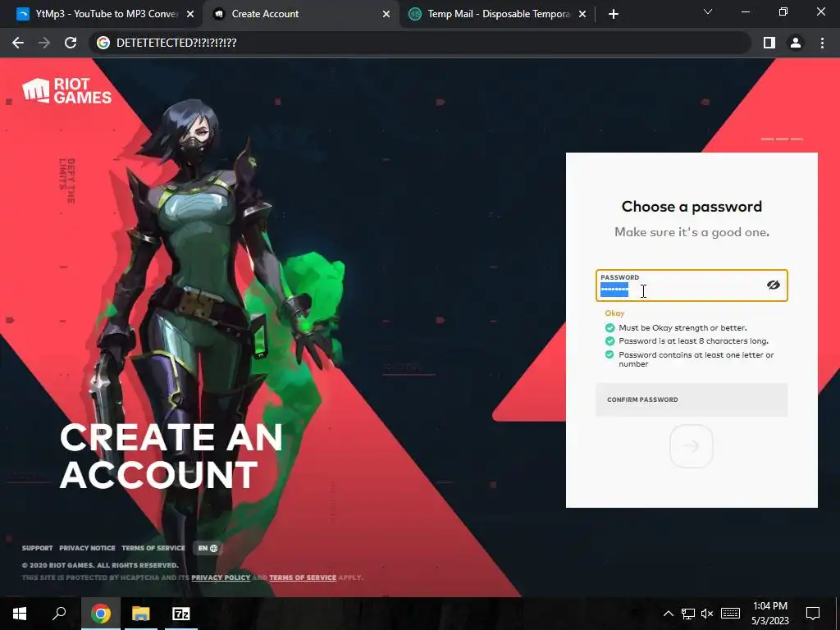Screen dimensions: 840x630
Task: Open the Support link
Action: (x=38, y=548)
